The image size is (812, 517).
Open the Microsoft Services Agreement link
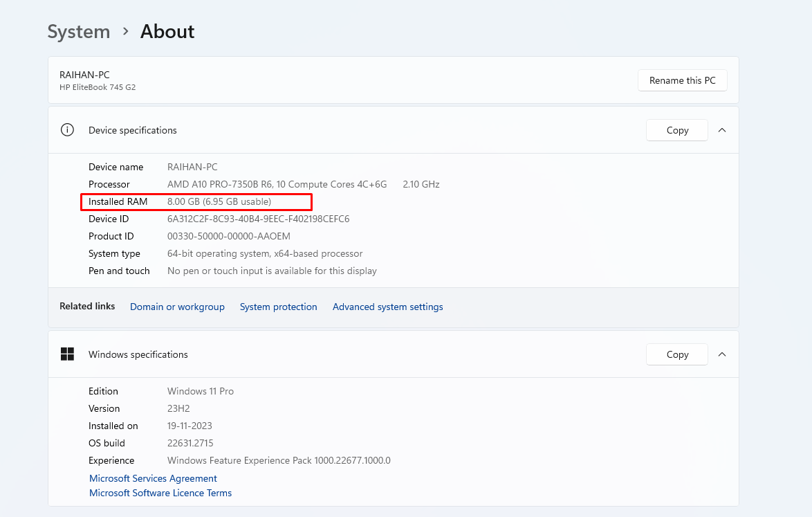point(153,478)
